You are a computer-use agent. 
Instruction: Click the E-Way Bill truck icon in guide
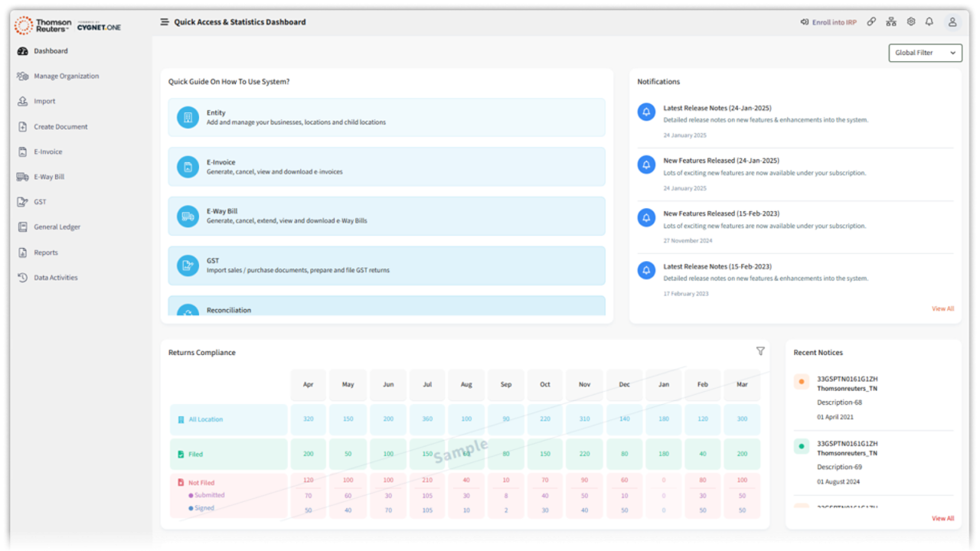[188, 217]
